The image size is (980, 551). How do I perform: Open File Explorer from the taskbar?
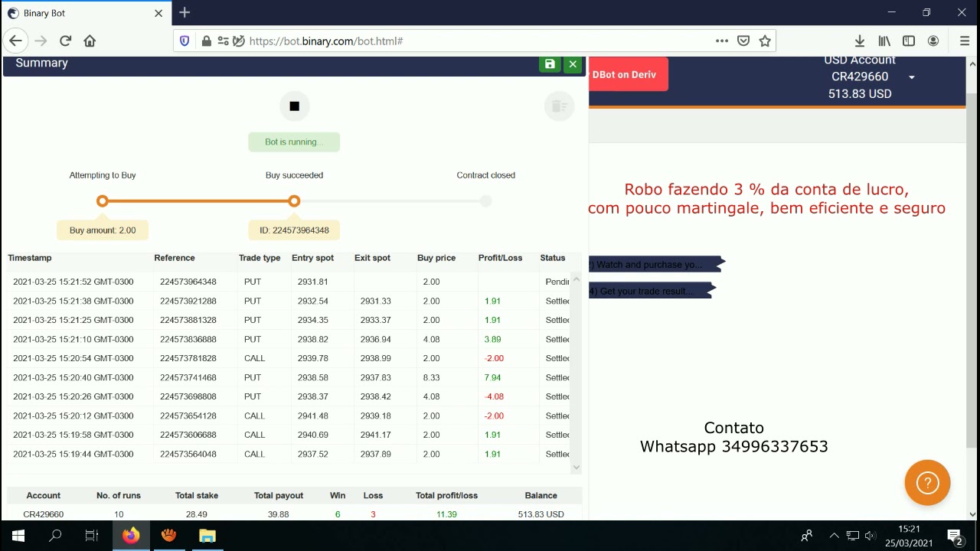click(207, 536)
